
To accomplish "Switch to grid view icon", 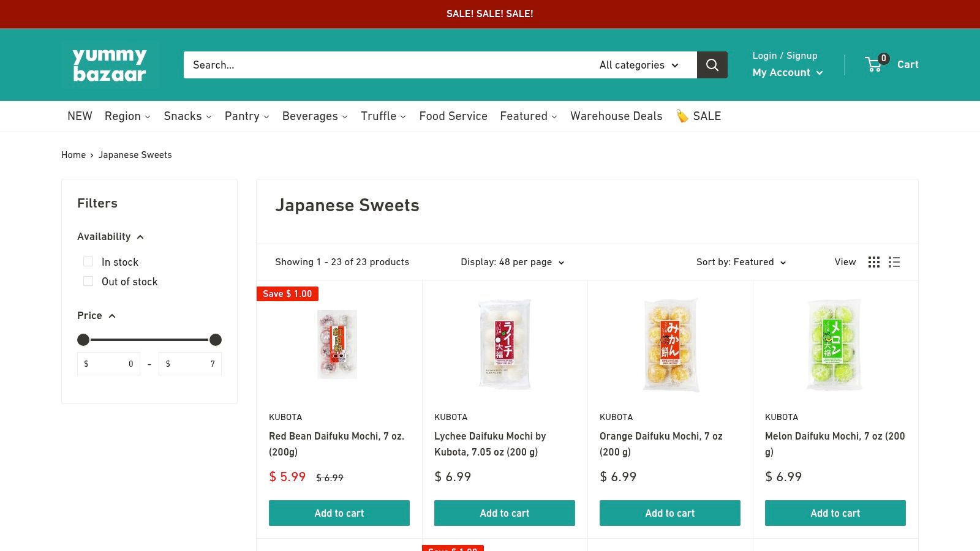I will click(874, 262).
